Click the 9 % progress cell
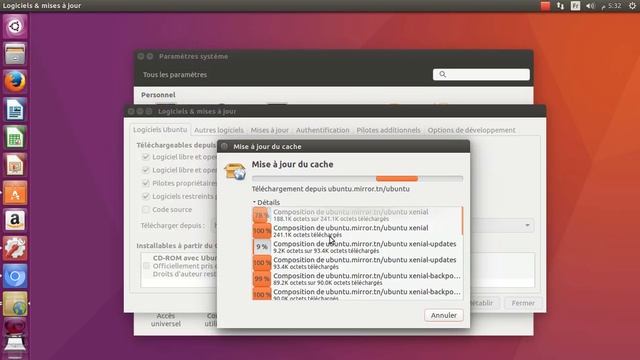This screenshot has height=360, width=640. pyautogui.click(x=262, y=247)
